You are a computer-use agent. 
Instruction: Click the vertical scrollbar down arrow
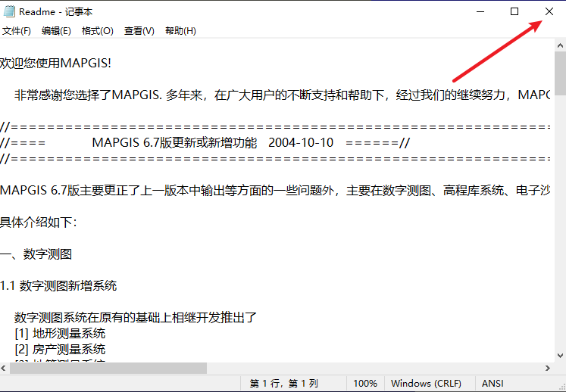coord(560,355)
